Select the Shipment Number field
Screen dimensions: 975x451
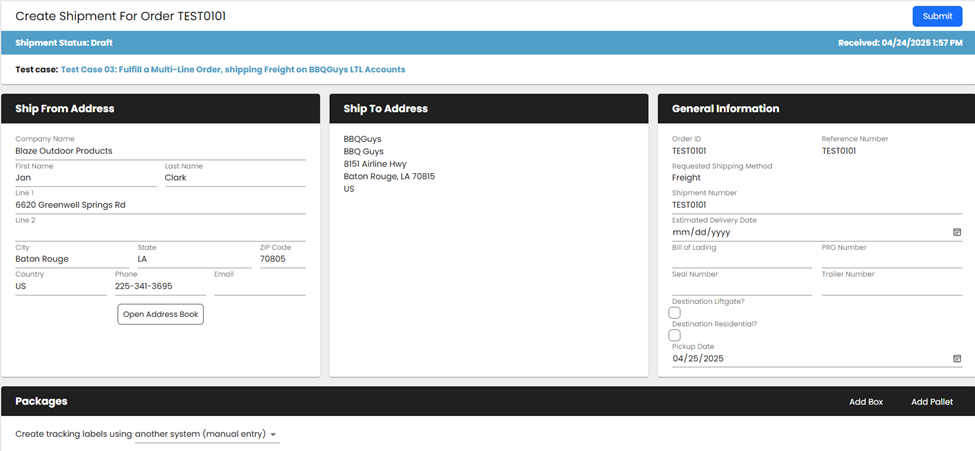[815, 205]
